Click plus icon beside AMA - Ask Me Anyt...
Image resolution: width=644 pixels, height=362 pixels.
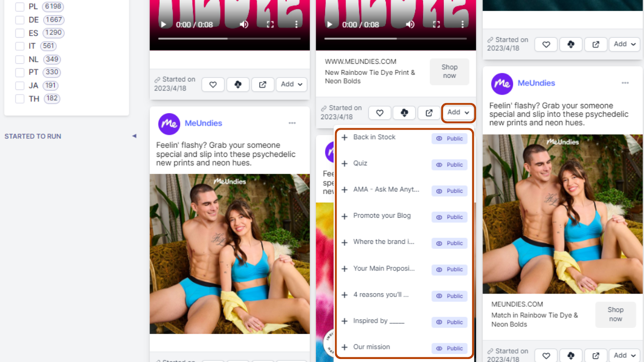(x=345, y=190)
